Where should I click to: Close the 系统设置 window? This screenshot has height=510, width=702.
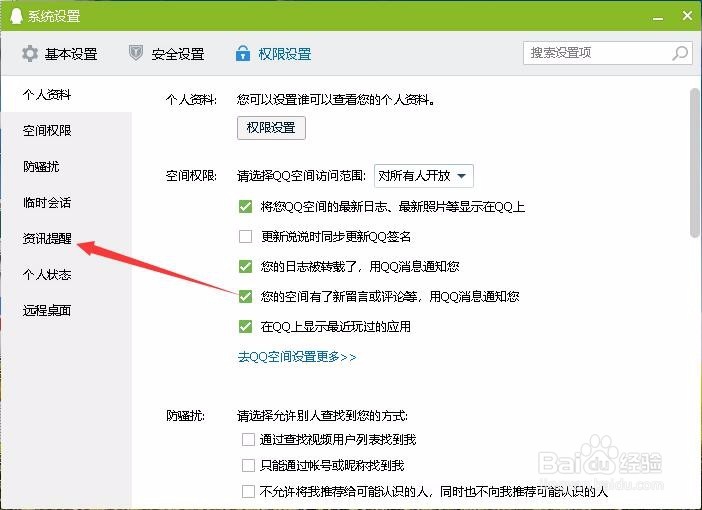pos(687,16)
